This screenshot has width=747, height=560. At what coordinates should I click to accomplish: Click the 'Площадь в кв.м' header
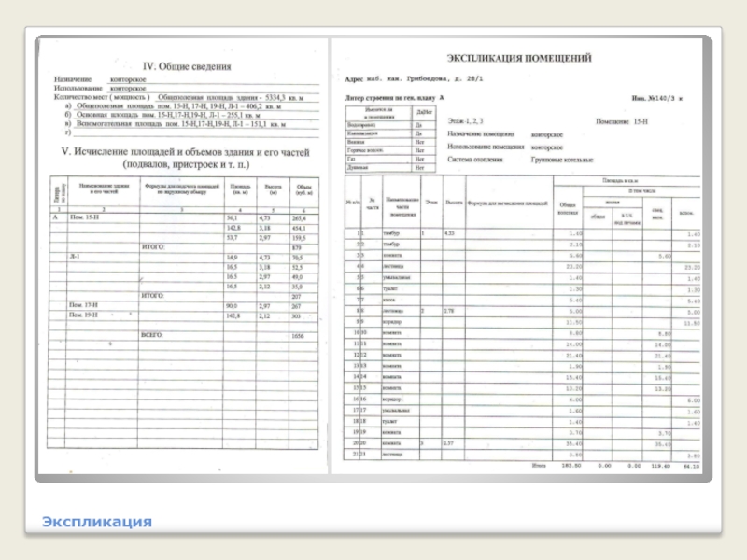point(620,181)
